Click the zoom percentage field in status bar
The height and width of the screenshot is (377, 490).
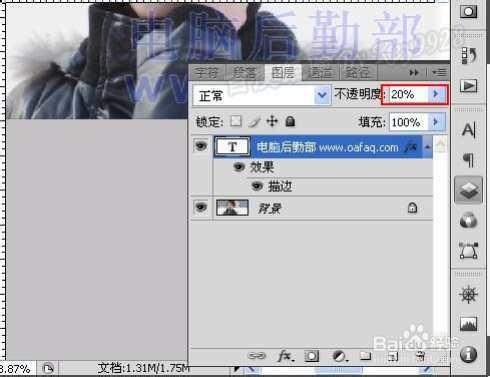16,369
